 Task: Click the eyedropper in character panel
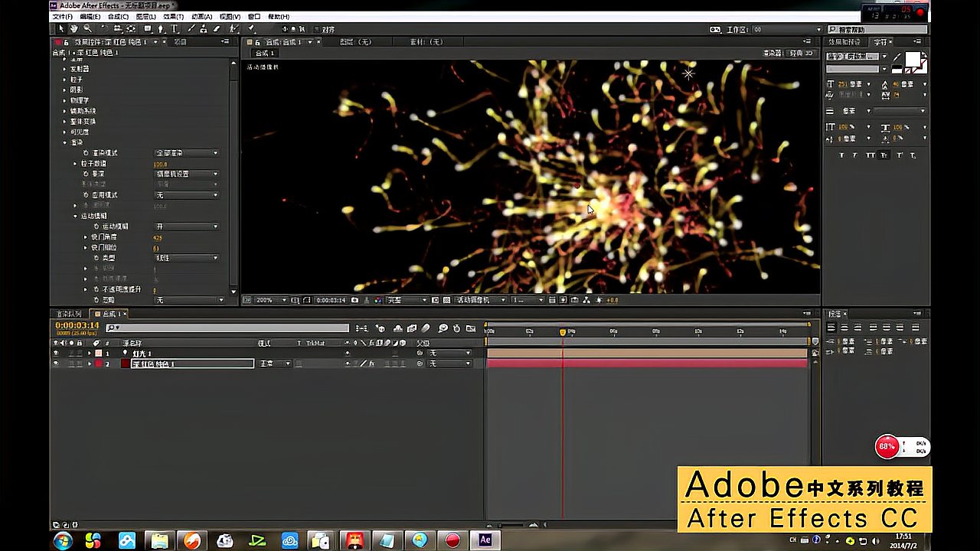(x=897, y=57)
